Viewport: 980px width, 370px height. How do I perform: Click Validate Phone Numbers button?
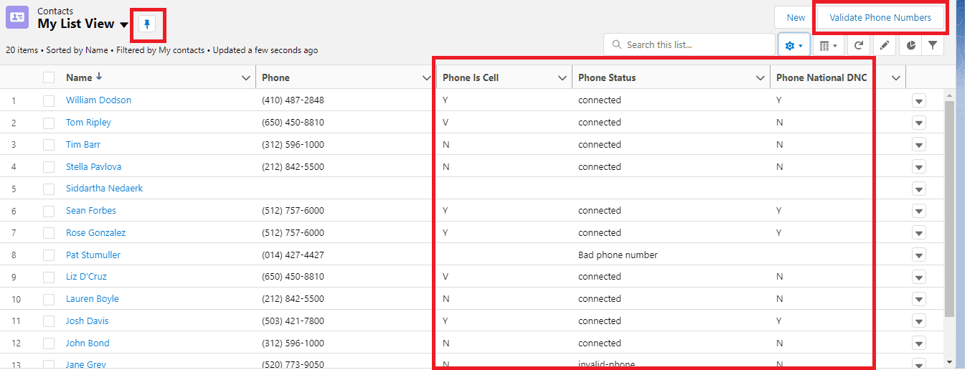(880, 18)
